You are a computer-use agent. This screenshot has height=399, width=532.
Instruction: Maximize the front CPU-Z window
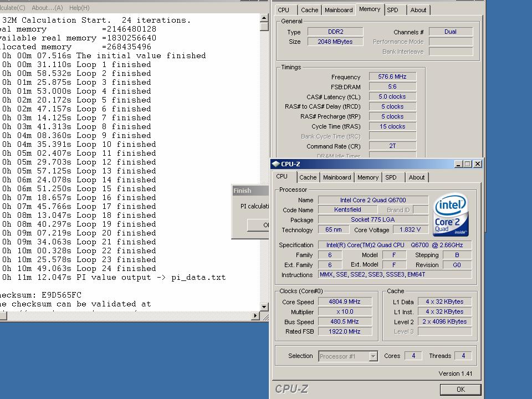tap(468, 164)
